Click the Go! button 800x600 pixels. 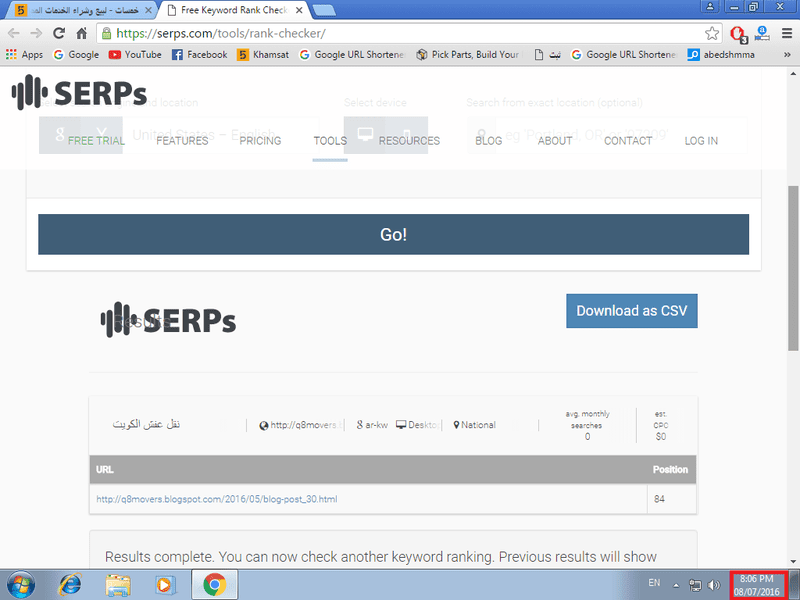pos(393,234)
